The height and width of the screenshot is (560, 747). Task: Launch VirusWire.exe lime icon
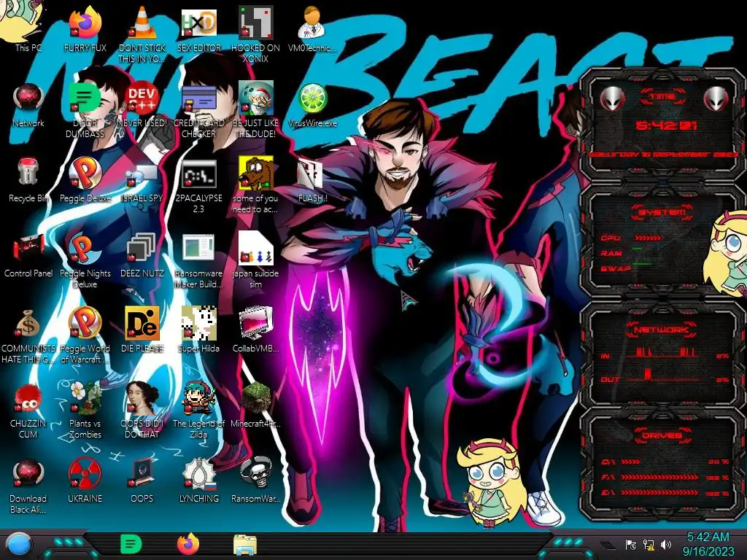(x=312, y=105)
